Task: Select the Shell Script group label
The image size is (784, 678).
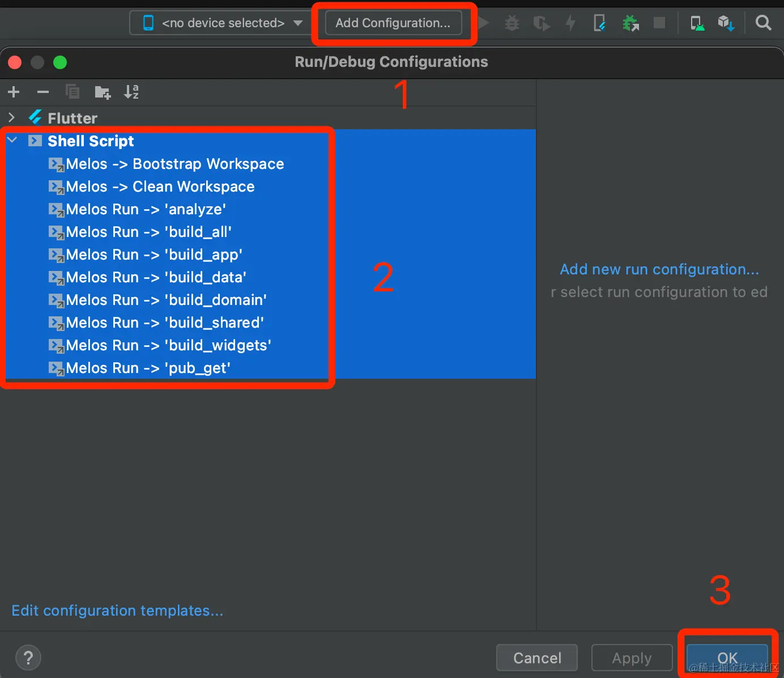Action: 91,141
